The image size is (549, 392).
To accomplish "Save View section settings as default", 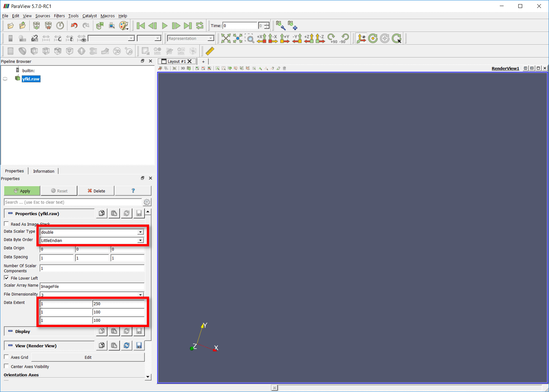I will [139, 345].
